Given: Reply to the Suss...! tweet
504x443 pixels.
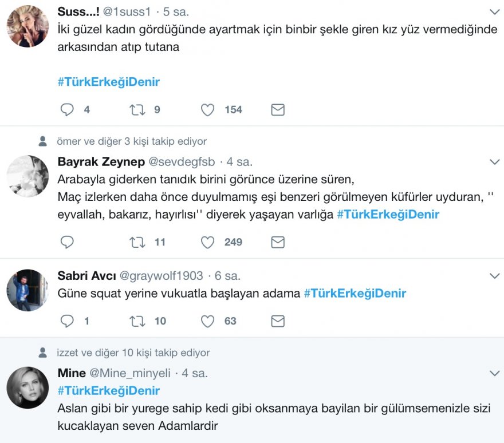Looking at the screenshot, I should pos(68,110).
